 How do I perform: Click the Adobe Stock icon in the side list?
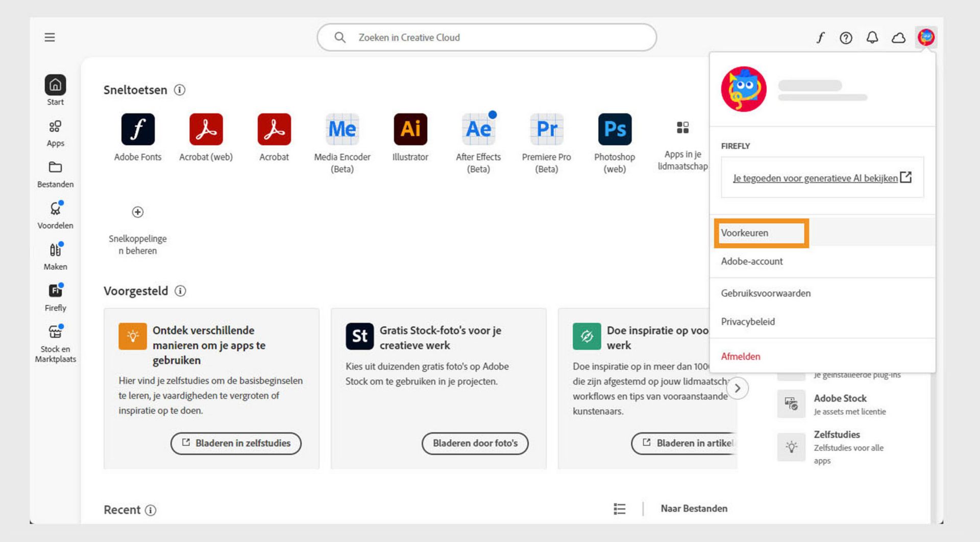[x=791, y=404]
